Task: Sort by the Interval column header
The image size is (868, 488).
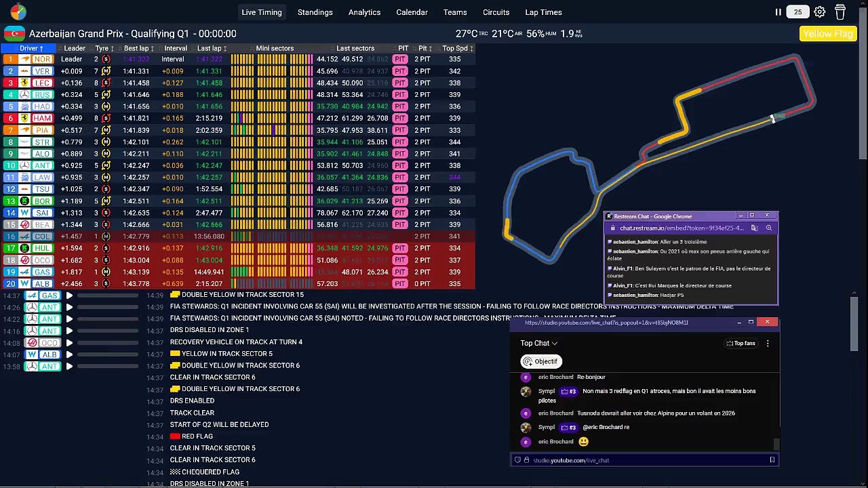Action: pos(175,48)
